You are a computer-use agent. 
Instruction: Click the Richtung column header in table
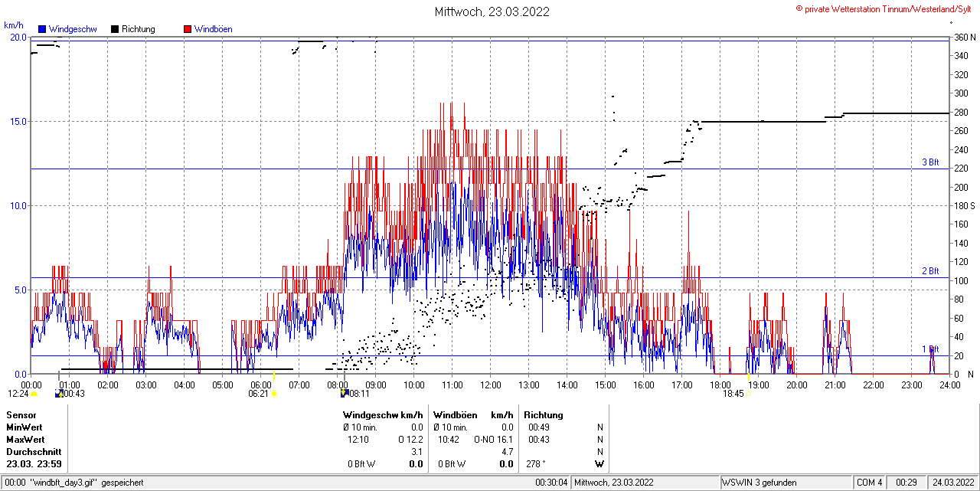click(544, 415)
